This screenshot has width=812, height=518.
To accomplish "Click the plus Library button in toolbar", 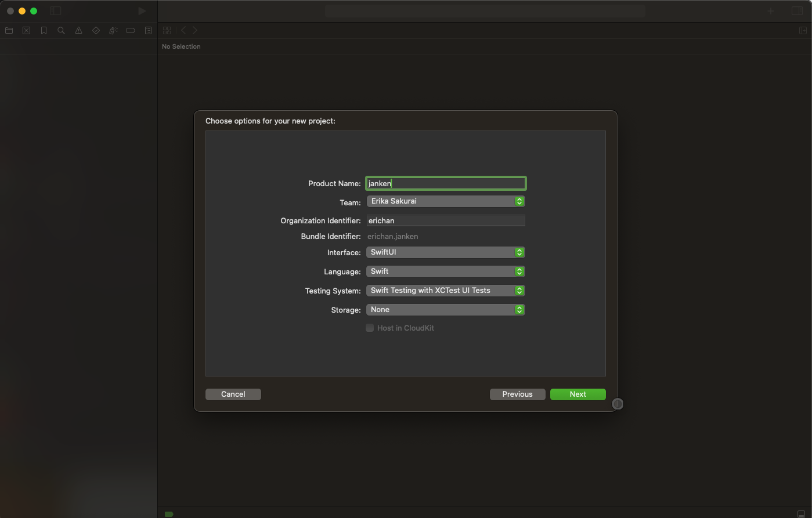I will pyautogui.click(x=771, y=10).
